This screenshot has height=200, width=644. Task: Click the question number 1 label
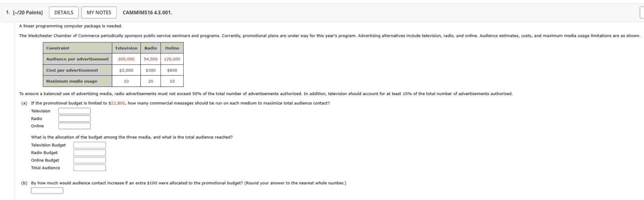pyautogui.click(x=7, y=12)
